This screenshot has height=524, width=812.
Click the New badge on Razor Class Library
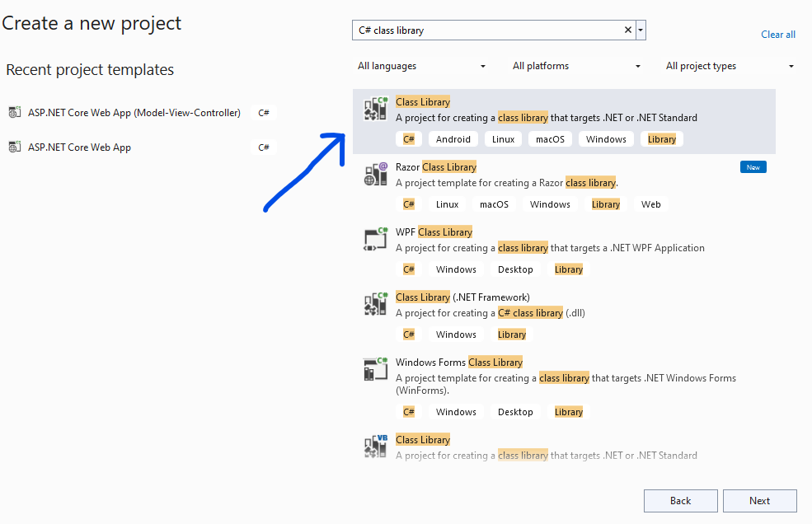[753, 167]
